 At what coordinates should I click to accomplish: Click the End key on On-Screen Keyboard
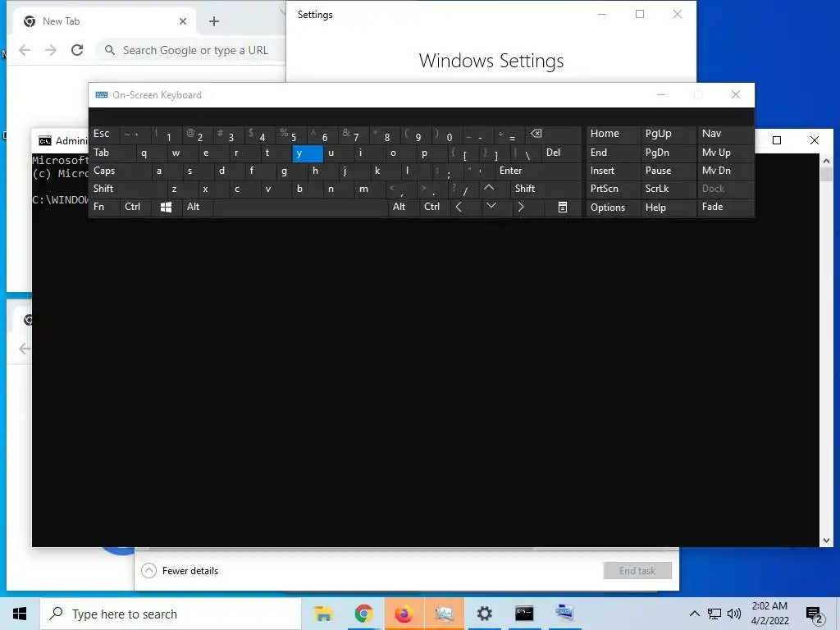point(613,153)
